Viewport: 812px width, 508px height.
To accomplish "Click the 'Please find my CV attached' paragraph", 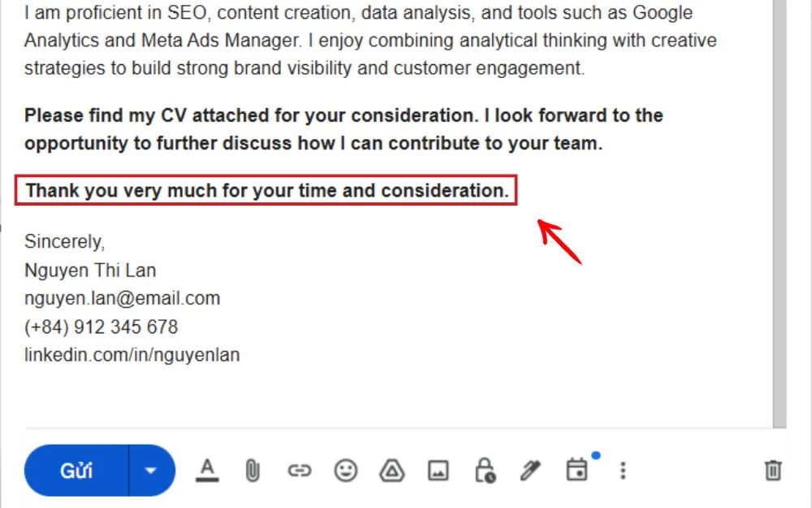I will coord(343,129).
